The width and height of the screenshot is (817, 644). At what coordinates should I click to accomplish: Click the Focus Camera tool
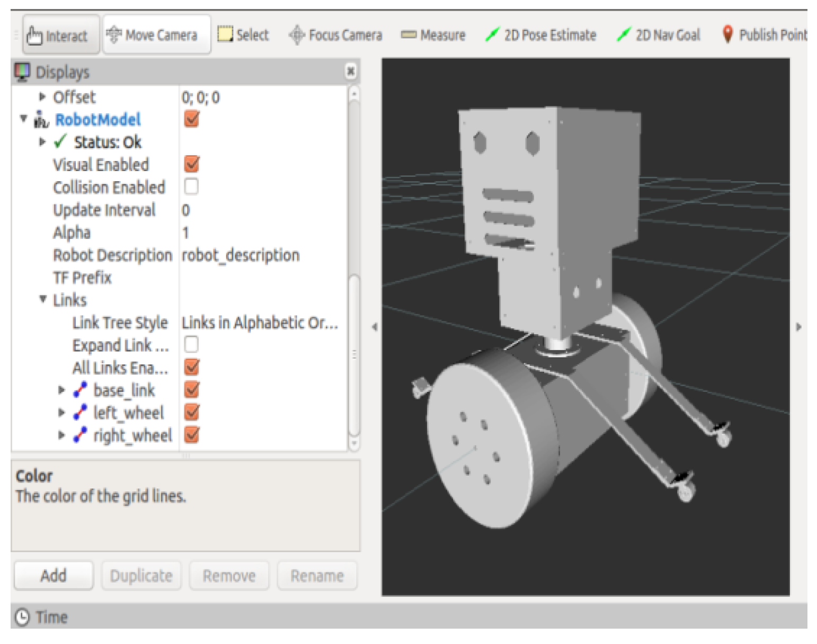point(336,35)
